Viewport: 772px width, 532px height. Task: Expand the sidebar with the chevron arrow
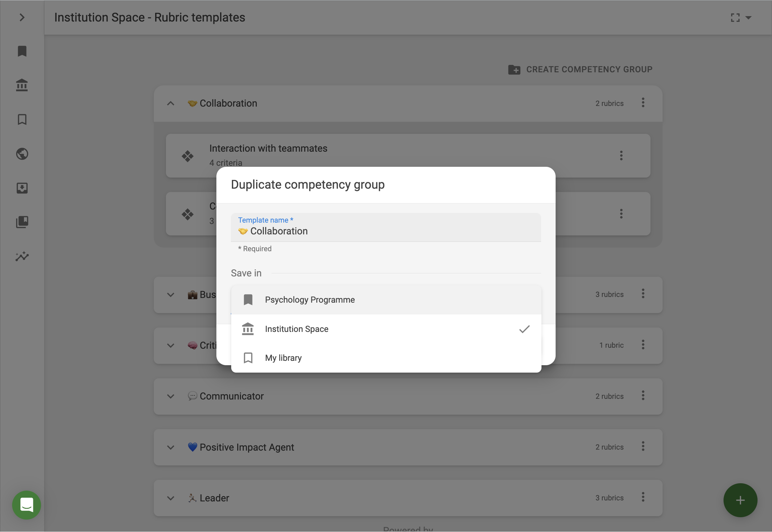click(x=22, y=17)
